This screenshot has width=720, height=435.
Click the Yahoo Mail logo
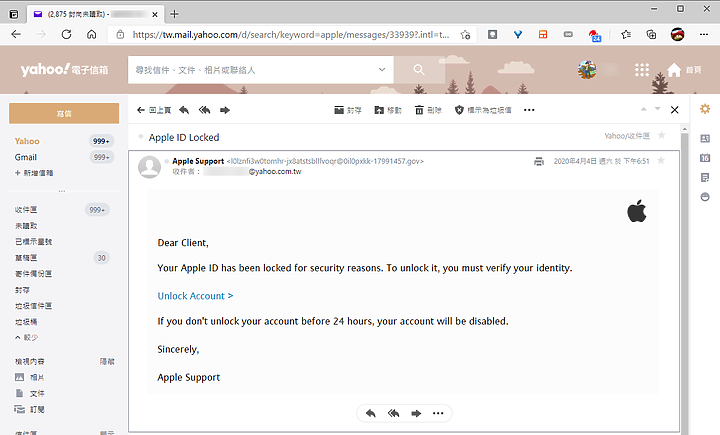[x=64, y=69]
